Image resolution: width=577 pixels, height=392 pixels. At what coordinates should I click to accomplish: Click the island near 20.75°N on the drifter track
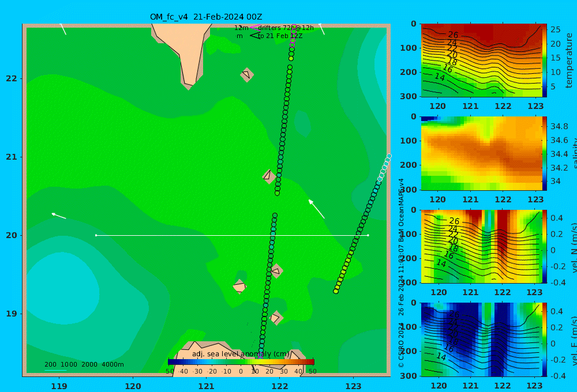coord(269,176)
